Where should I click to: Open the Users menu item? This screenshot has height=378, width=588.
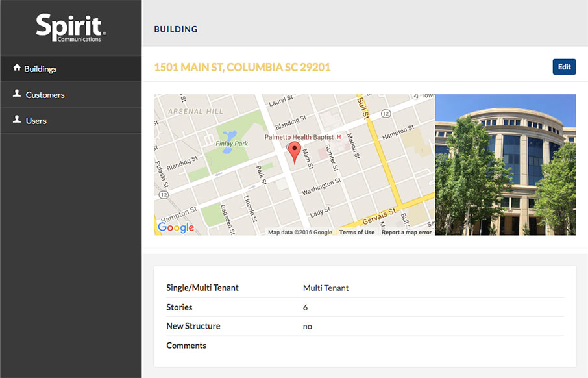(x=71, y=121)
